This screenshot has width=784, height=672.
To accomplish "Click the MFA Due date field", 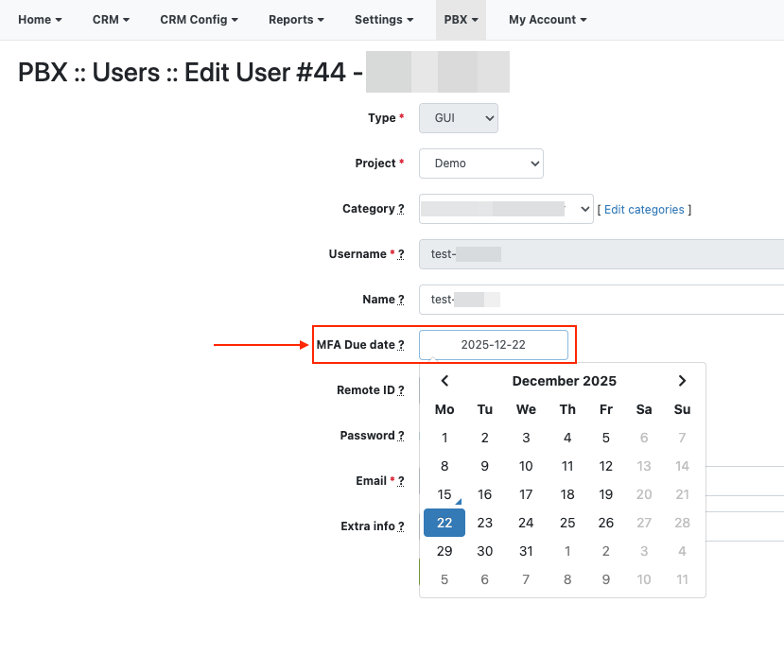I will [493, 345].
